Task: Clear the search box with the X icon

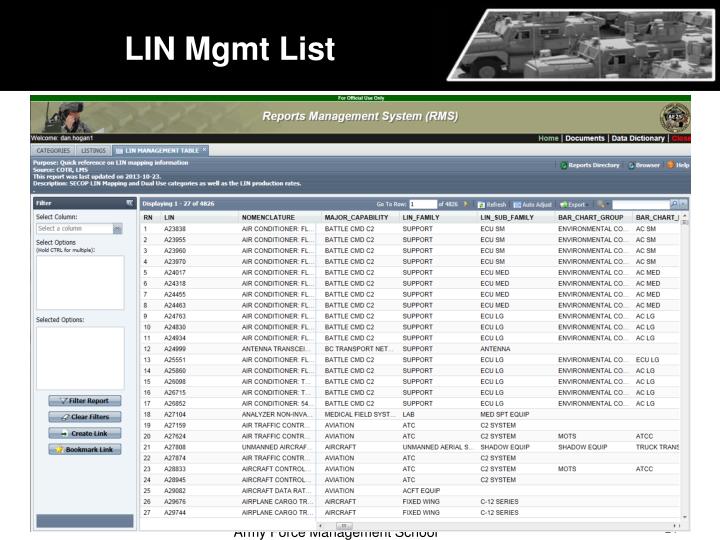Action: point(683,204)
